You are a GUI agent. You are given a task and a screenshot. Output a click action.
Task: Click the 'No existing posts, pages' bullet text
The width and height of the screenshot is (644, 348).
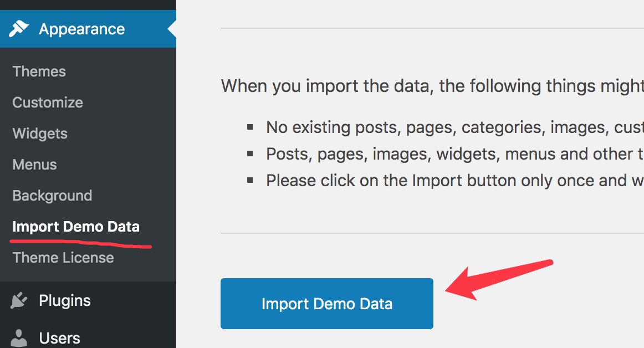454,127
